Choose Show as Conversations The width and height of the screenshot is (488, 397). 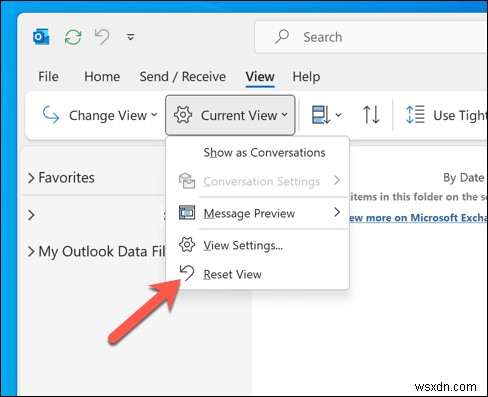(257, 152)
